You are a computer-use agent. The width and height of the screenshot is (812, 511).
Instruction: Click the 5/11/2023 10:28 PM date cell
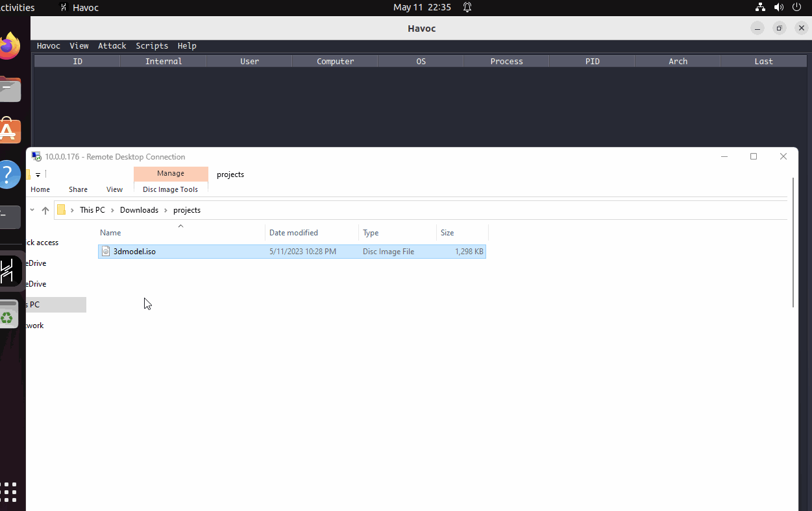(302, 251)
